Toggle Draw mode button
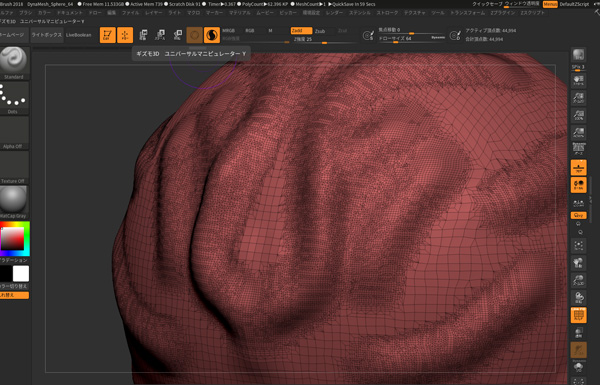Viewport: 600px width, 385px height. pos(125,35)
